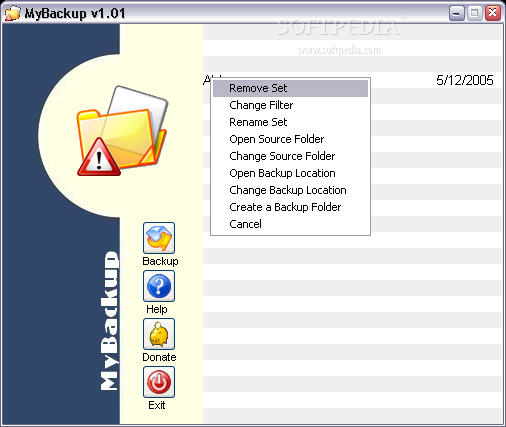Click the Donate piggy bank icon

[x=159, y=334]
